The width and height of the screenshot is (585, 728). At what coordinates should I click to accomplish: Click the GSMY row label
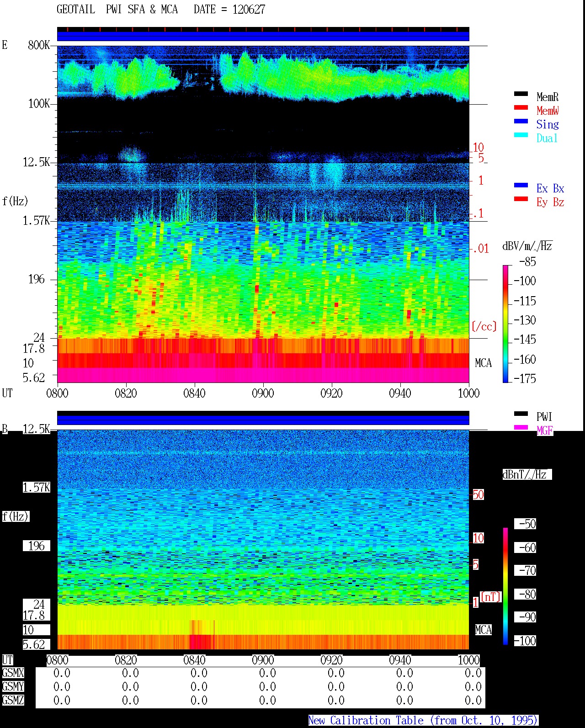13,687
